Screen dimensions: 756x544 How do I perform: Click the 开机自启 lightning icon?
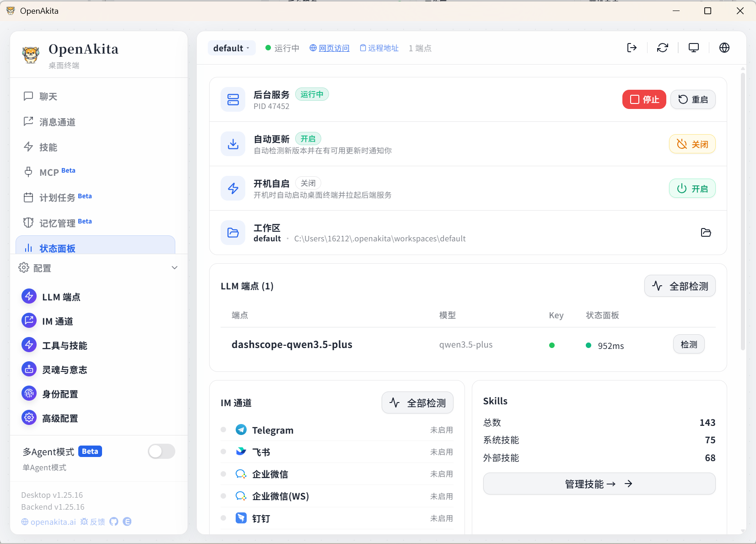pos(233,188)
